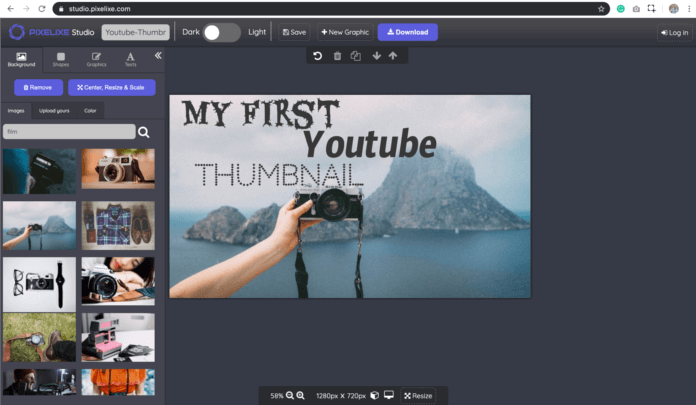The width and height of the screenshot is (696, 405).
Task: Open the Shapes tab
Action: tap(60, 59)
